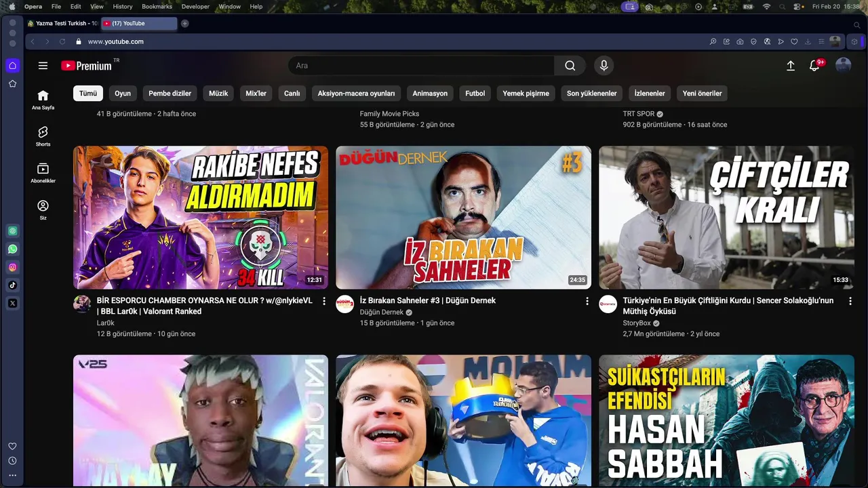868x488 pixels.
Task: Select Aksiyon-macera oyunları filter chip
Action: coord(356,94)
